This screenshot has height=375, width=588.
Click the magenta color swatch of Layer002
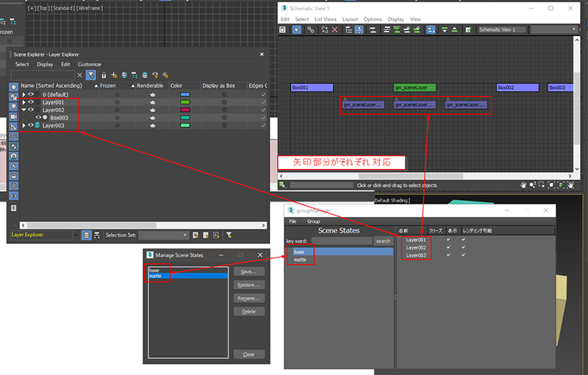(x=184, y=110)
